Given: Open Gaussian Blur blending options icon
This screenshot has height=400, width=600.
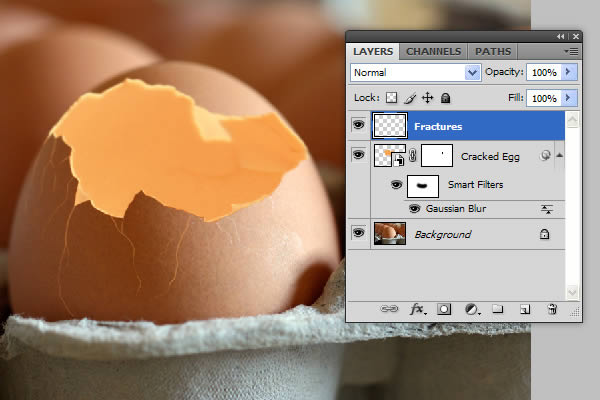Looking at the screenshot, I should pos(547,209).
